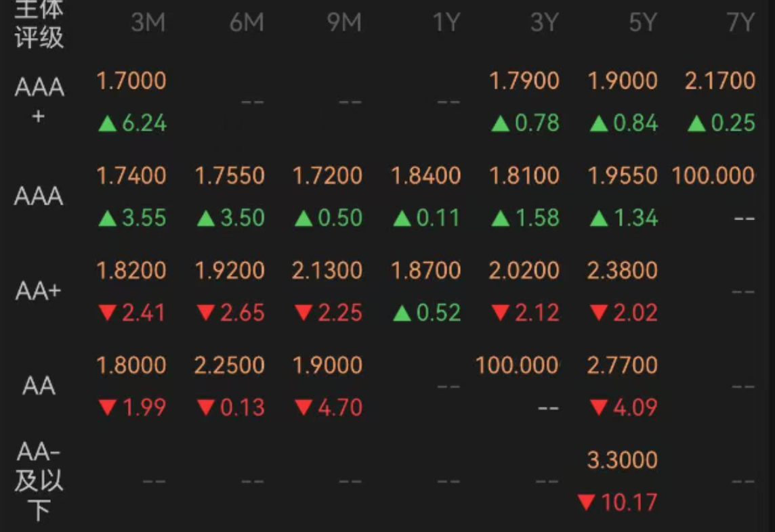Click green up arrow beside 0.78
775x532 pixels.
point(500,124)
